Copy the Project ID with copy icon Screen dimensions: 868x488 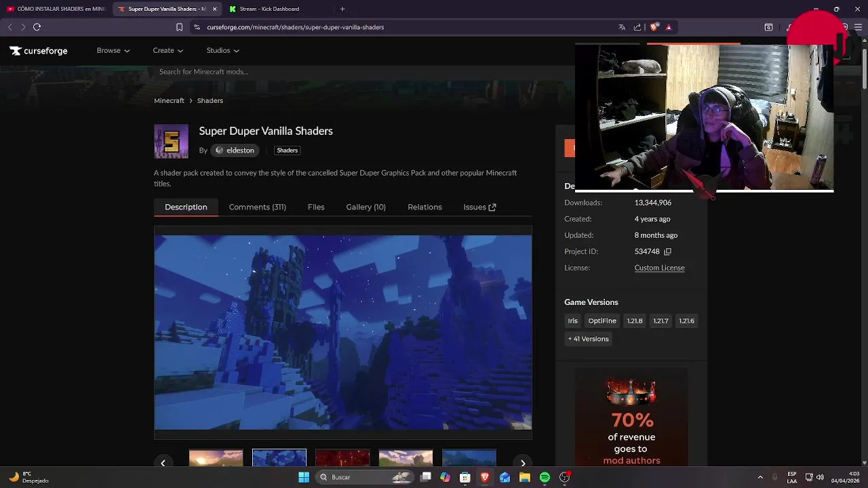(667, 251)
